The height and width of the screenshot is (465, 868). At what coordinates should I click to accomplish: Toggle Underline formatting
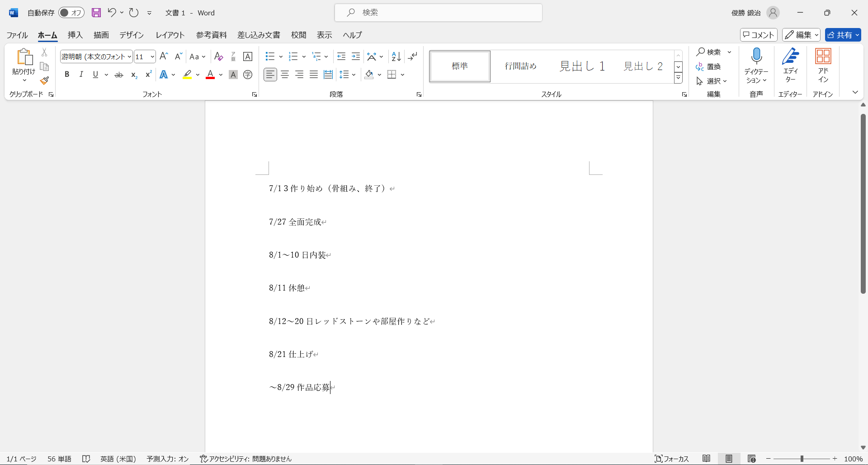95,75
